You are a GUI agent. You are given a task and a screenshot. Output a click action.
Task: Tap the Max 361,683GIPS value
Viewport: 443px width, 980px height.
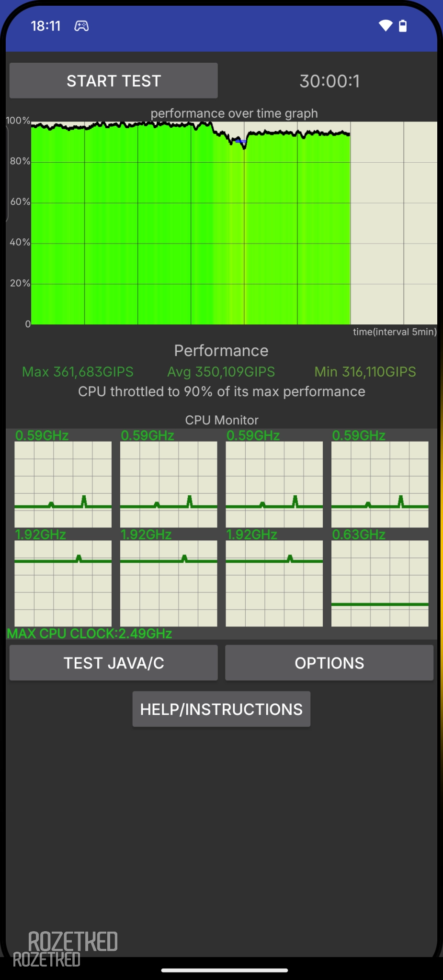coord(78,372)
